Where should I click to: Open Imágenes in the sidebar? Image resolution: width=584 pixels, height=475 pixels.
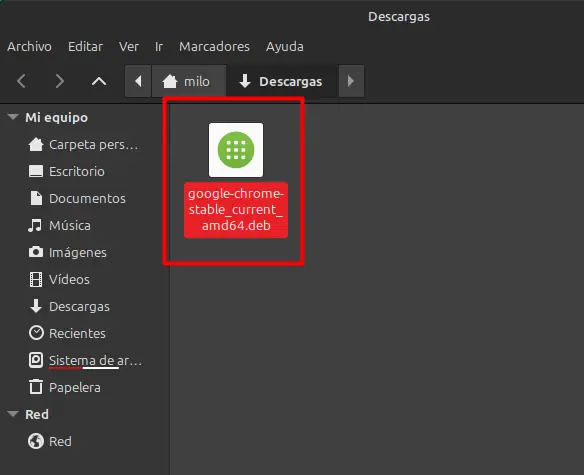point(78,253)
